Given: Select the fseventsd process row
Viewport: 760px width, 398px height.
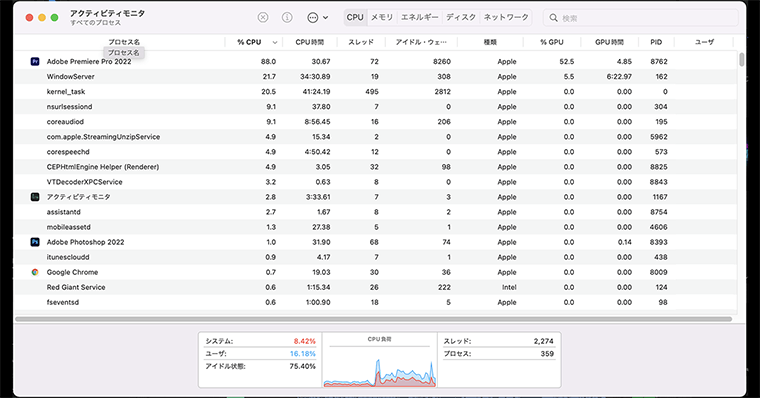Looking at the screenshot, I should click(376, 302).
